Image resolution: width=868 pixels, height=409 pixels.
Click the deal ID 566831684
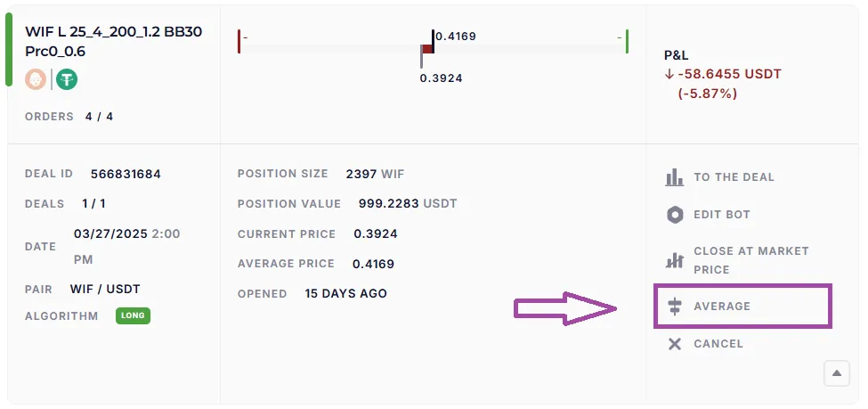click(x=126, y=174)
